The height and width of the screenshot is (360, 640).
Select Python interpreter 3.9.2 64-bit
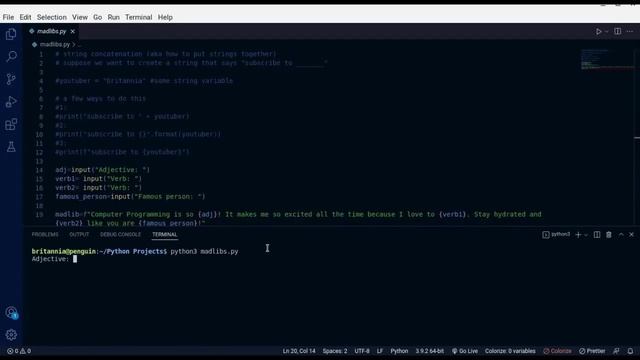[429, 351]
